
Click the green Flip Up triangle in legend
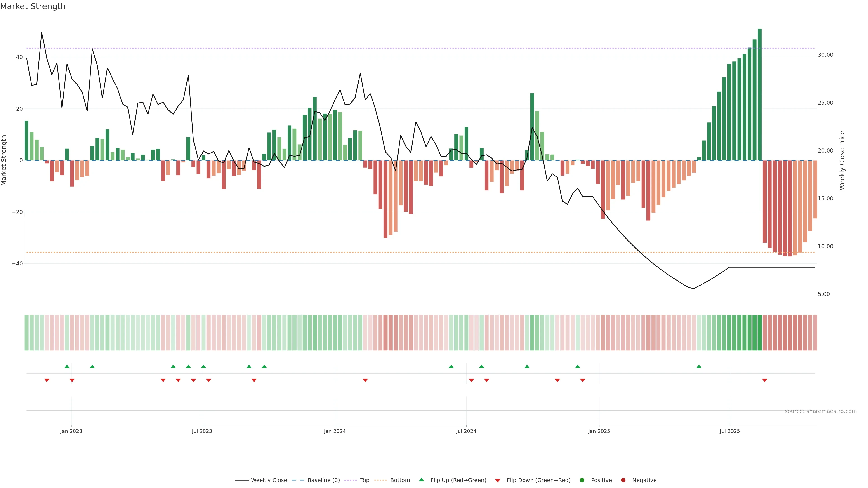click(x=421, y=480)
